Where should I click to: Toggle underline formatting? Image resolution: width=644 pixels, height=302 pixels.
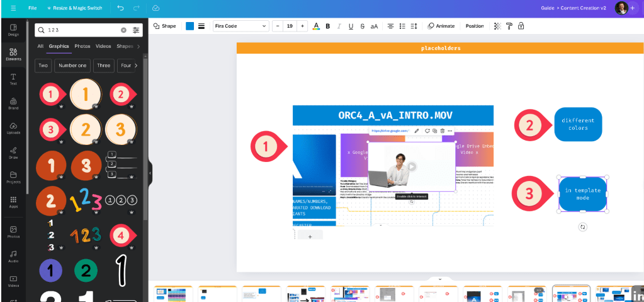[x=351, y=26]
